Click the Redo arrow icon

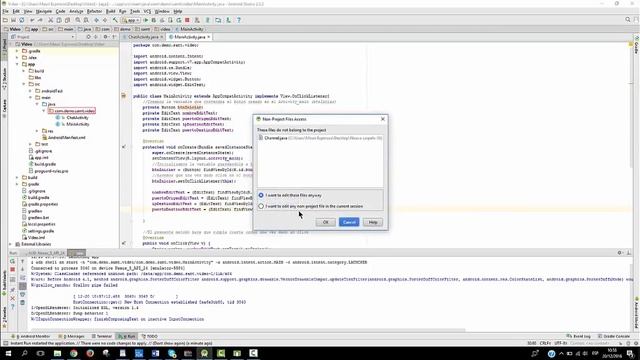point(40,20)
